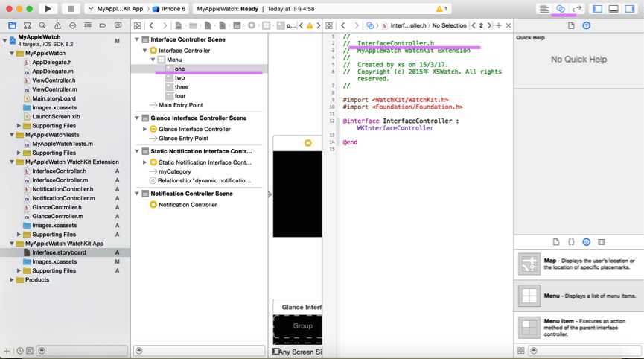Open the Media library
The image size is (644, 359).
(x=602, y=242)
